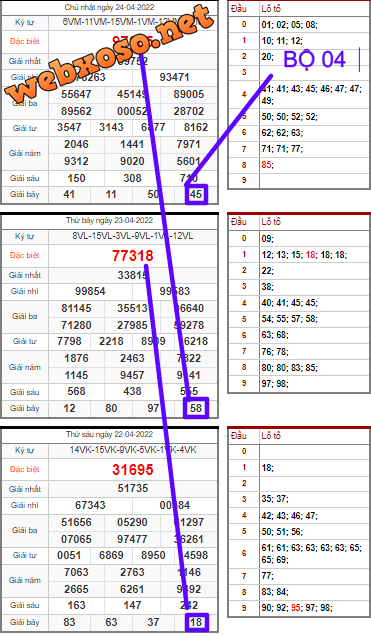This screenshot has width=371, height=636.
Task: Click sixth prize number 308
Action: click(132, 178)
